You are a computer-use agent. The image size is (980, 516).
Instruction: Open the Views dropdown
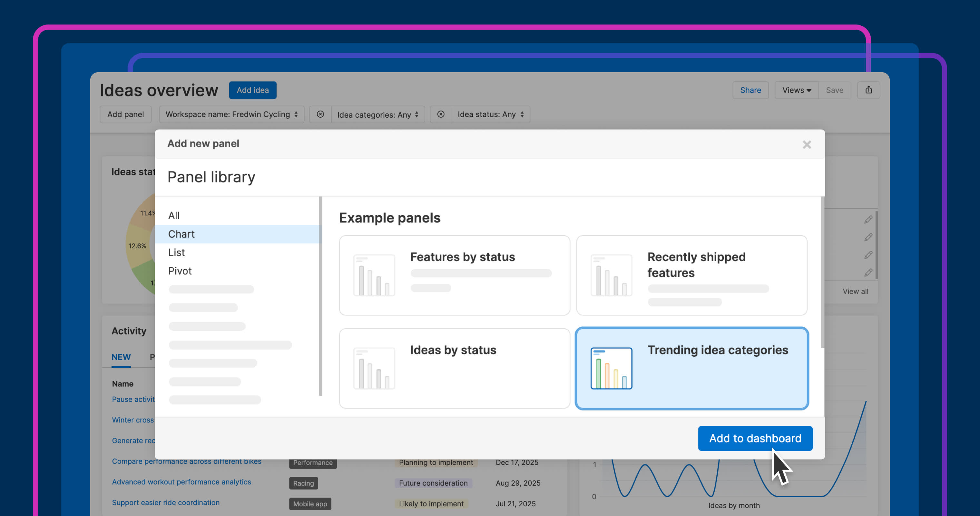[x=796, y=90]
